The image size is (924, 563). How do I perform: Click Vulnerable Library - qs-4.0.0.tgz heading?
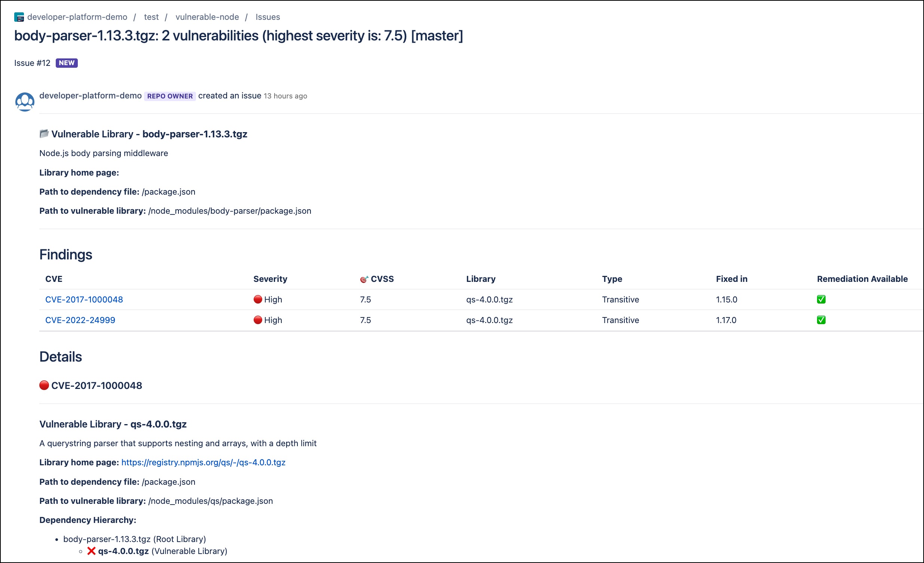(x=113, y=424)
